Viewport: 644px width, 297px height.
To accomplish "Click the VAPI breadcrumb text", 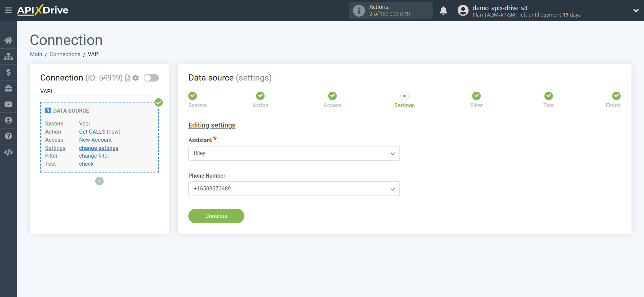I will coord(94,54).
